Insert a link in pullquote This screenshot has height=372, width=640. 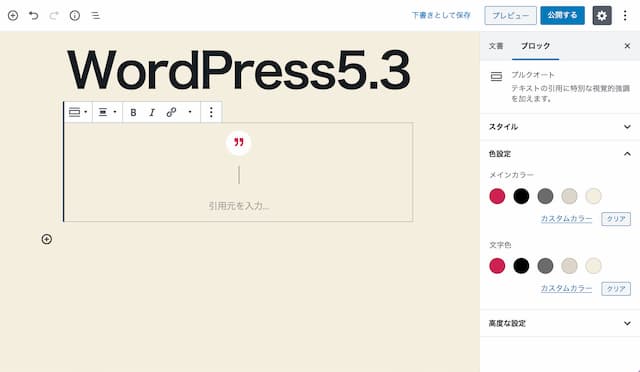click(x=171, y=112)
